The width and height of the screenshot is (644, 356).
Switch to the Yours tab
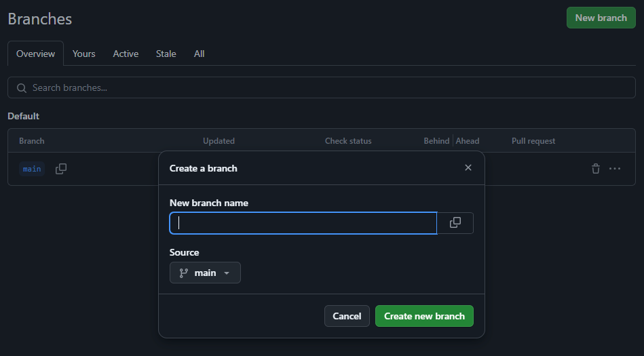point(84,54)
